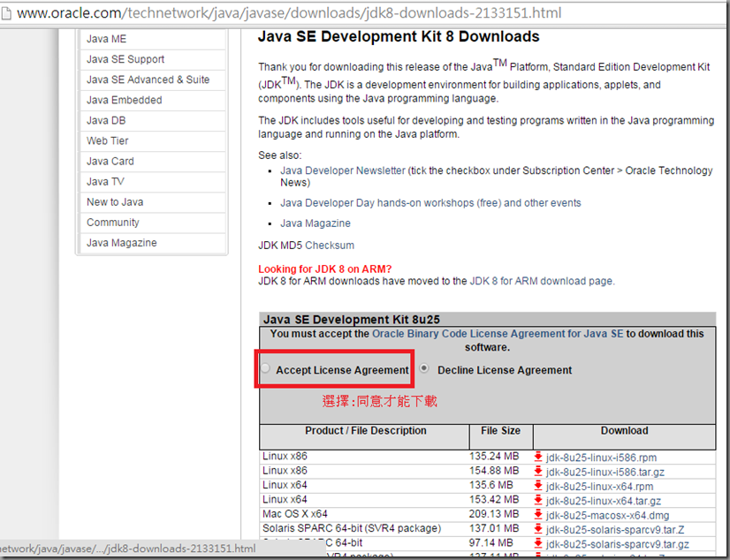The image size is (730, 560).
Task: Click Looking for JDK 8 on ARM? text
Action: (325, 269)
